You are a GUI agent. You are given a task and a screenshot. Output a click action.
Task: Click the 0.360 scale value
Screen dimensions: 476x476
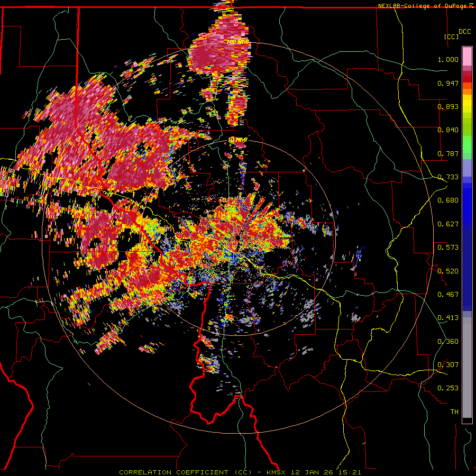[448, 342]
